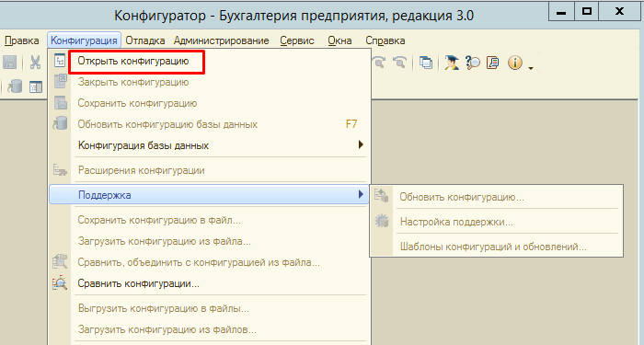Click the gear icon beside Настройка поддержки
The width and height of the screenshot is (644, 345).
click(382, 222)
